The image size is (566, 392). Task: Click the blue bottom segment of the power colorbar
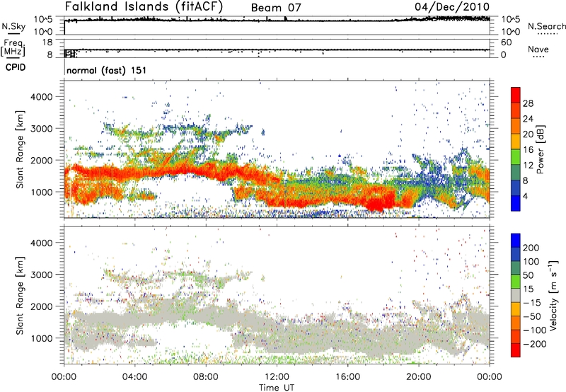[x=516, y=203]
